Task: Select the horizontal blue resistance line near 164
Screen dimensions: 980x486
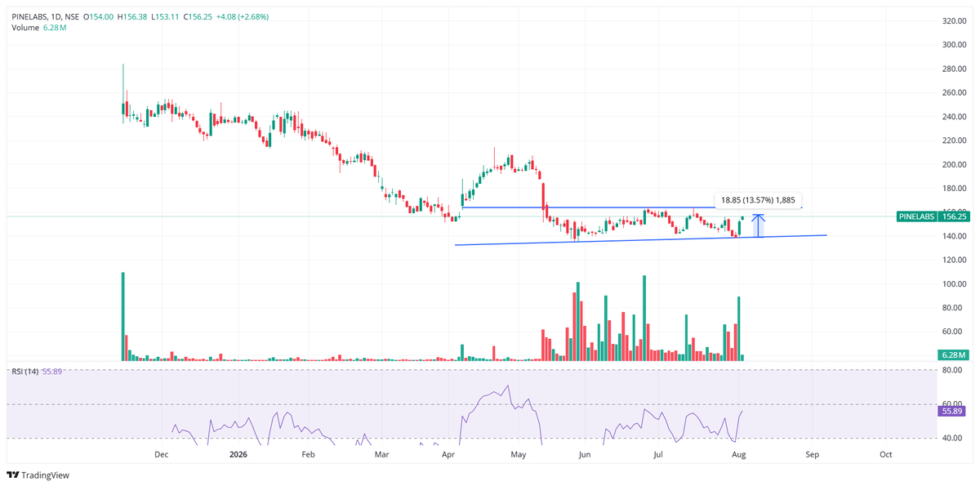Action: tap(632, 207)
